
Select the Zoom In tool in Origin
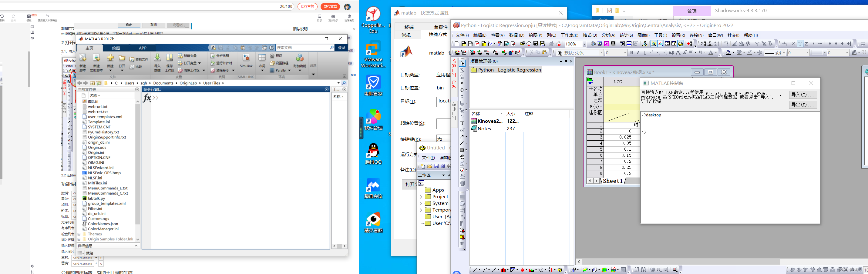click(x=462, y=70)
